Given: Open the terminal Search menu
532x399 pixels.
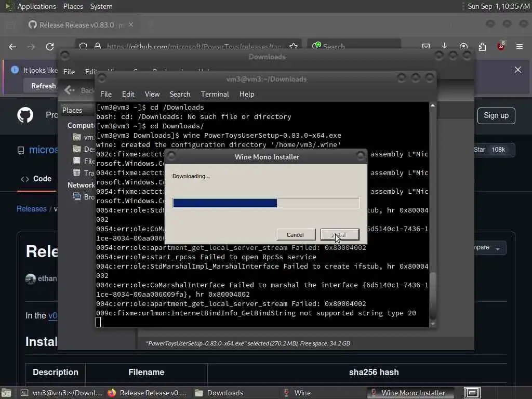Looking at the screenshot, I should pos(180,95).
